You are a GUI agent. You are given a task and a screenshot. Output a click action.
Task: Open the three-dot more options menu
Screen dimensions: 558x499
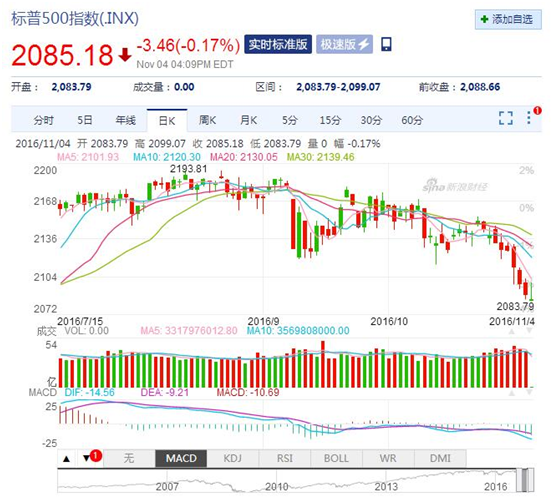(x=529, y=118)
